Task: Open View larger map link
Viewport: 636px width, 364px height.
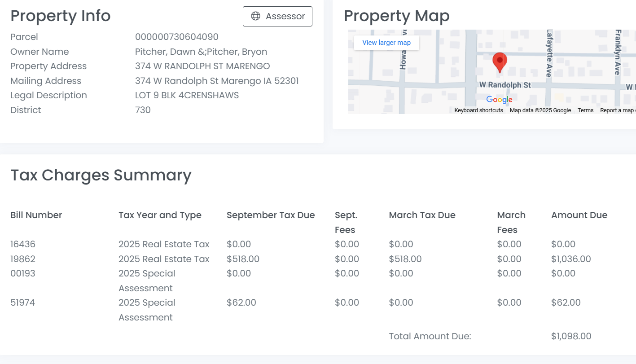Action: point(386,43)
